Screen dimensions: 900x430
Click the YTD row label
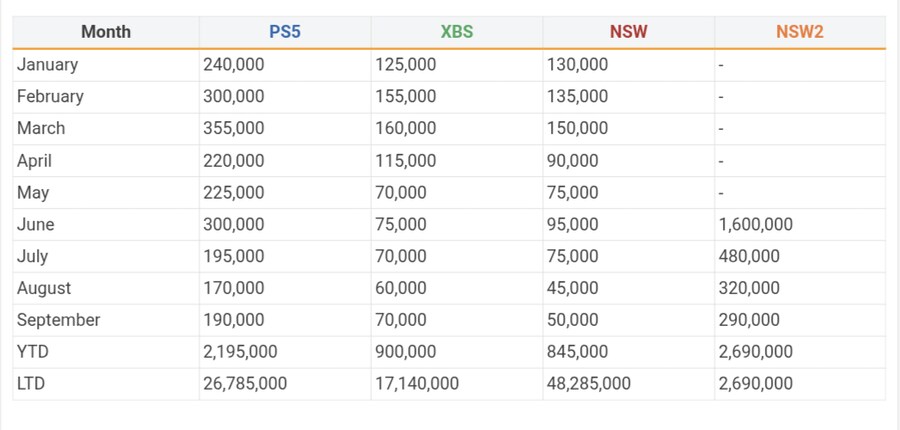tap(33, 352)
